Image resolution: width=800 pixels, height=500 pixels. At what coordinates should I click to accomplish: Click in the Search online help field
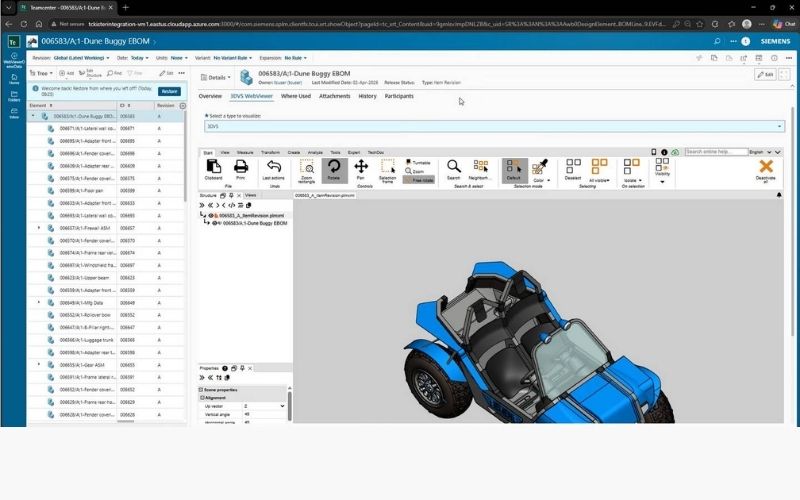(715, 152)
